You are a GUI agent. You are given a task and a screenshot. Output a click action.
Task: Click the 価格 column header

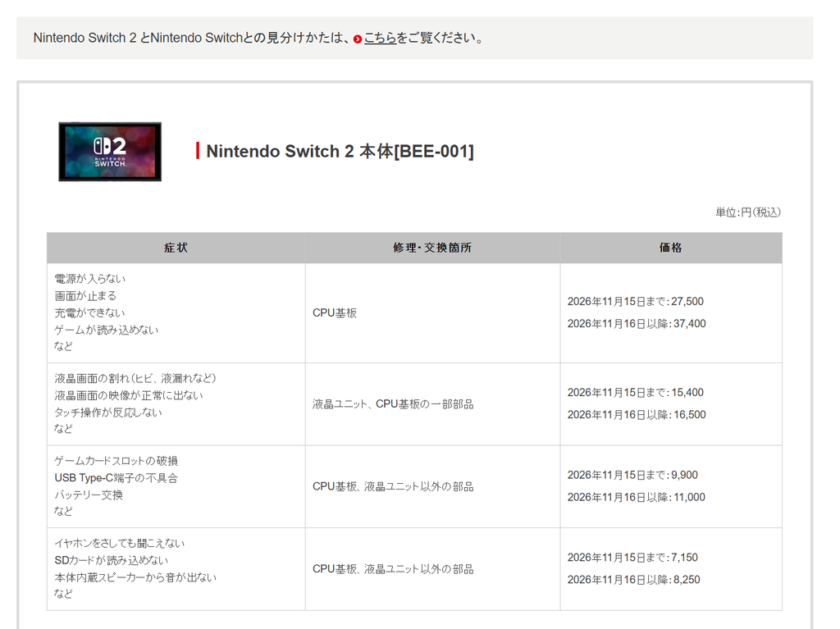click(x=671, y=248)
